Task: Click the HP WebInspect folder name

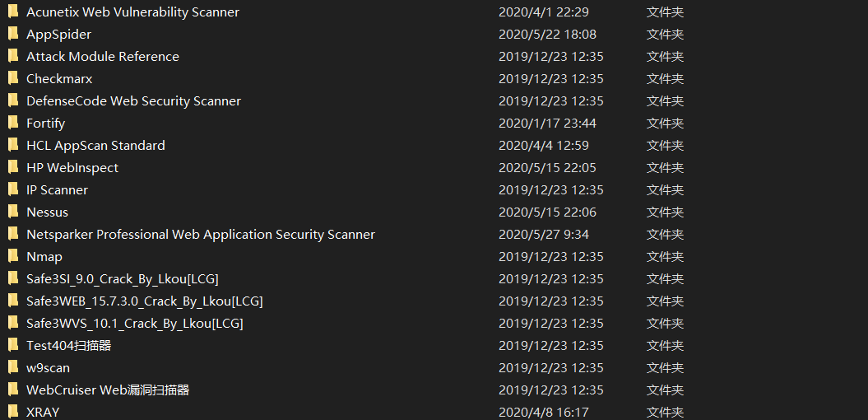Action: [x=72, y=168]
